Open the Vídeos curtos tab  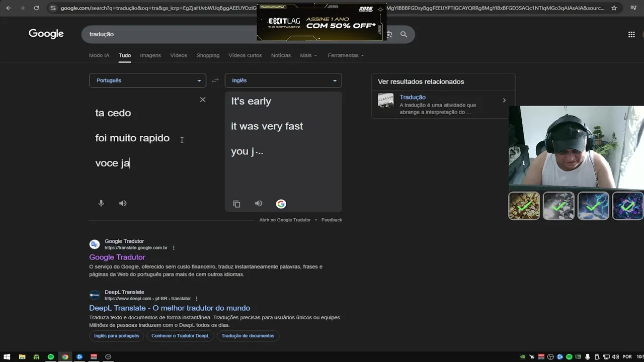(x=245, y=55)
